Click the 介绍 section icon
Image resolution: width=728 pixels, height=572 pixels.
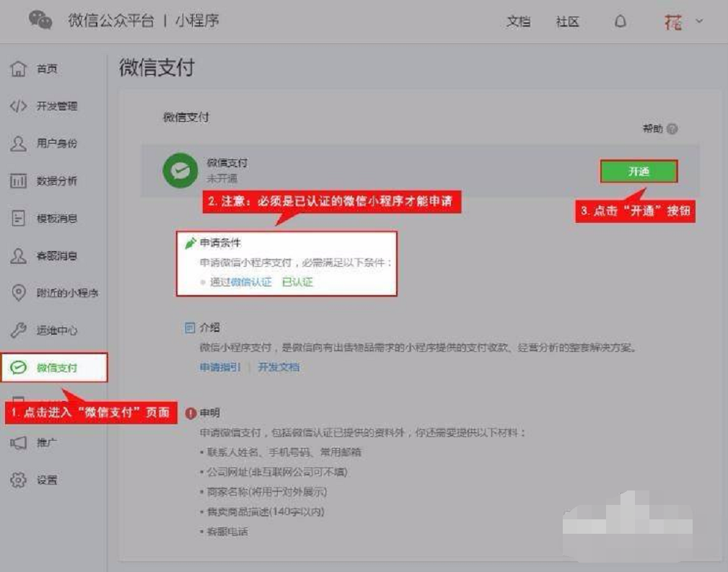point(190,327)
